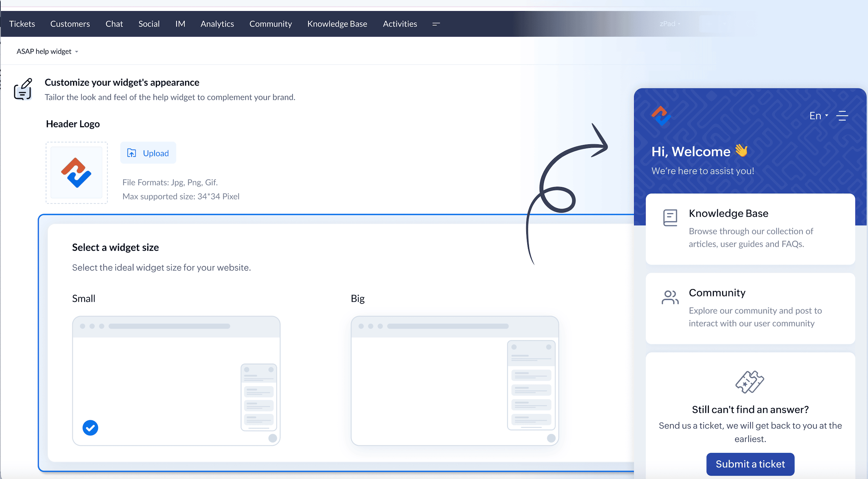868x479 pixels.
Task: Open the widget hamburger menu icon
Action: coord(842,116)
